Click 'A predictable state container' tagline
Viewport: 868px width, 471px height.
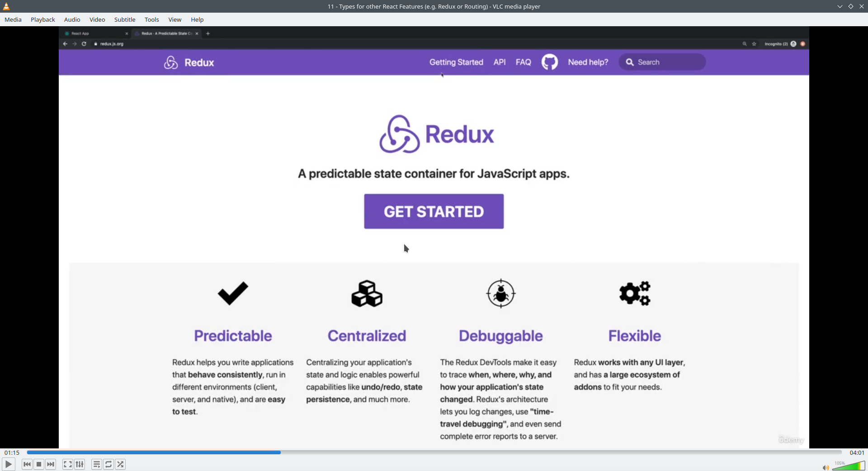pyautogui.click(x=434, y=174)
